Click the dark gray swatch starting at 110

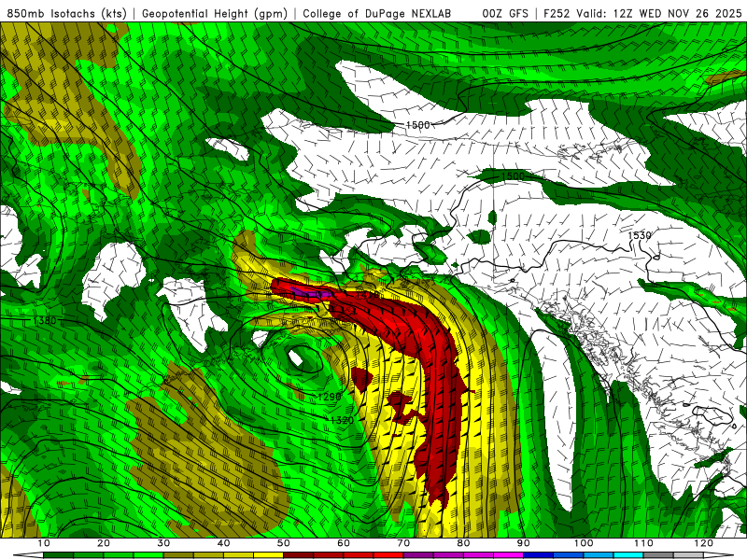659,555
